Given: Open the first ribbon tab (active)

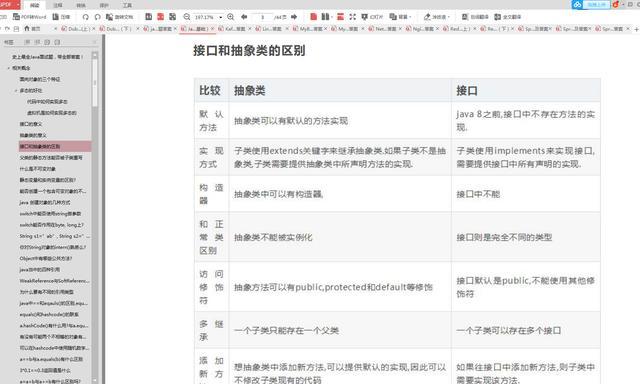Looking at the screenshot, I should (35, 5).
